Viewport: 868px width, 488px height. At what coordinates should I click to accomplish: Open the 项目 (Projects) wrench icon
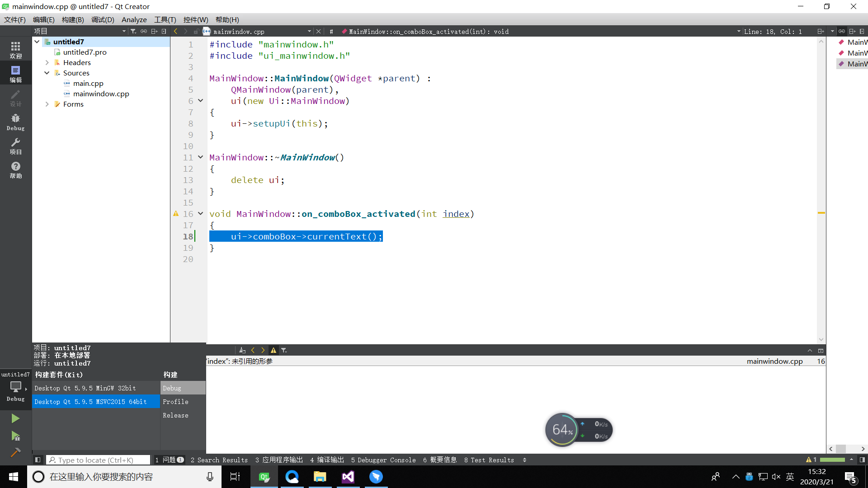click(x=15, y=146)
